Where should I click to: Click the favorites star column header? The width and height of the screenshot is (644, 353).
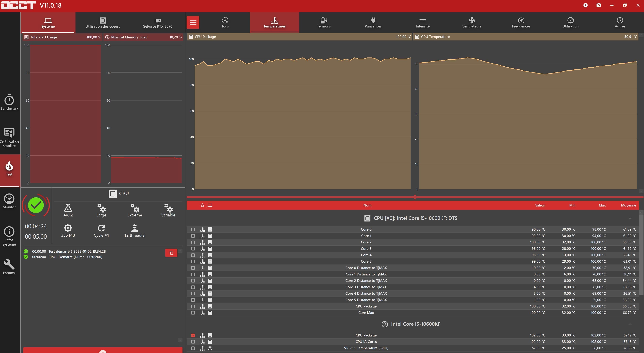202,205
